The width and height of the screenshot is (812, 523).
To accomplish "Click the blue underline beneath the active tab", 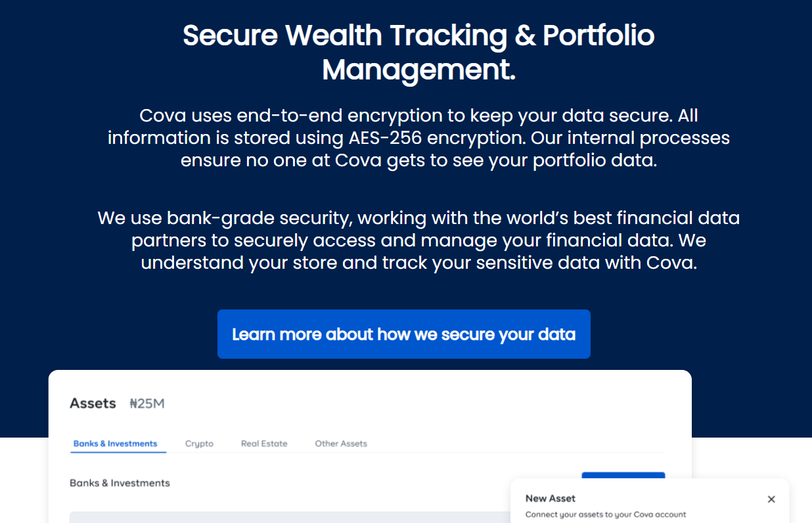I will (118, 452).
